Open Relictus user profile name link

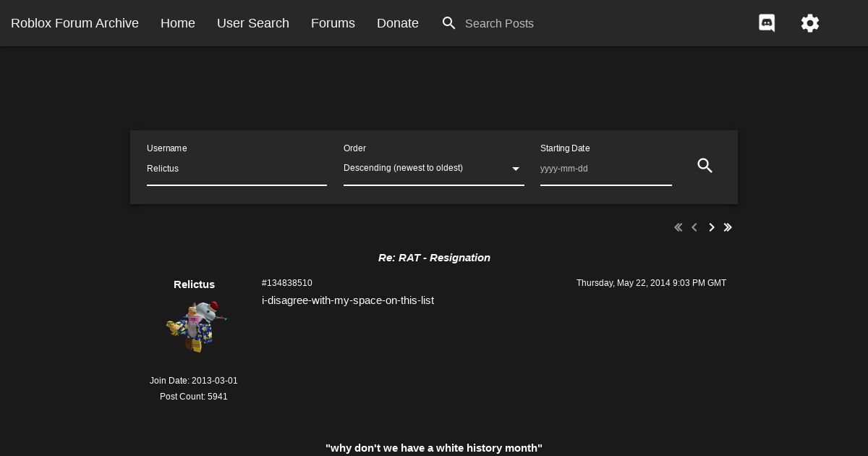(194, 284)
